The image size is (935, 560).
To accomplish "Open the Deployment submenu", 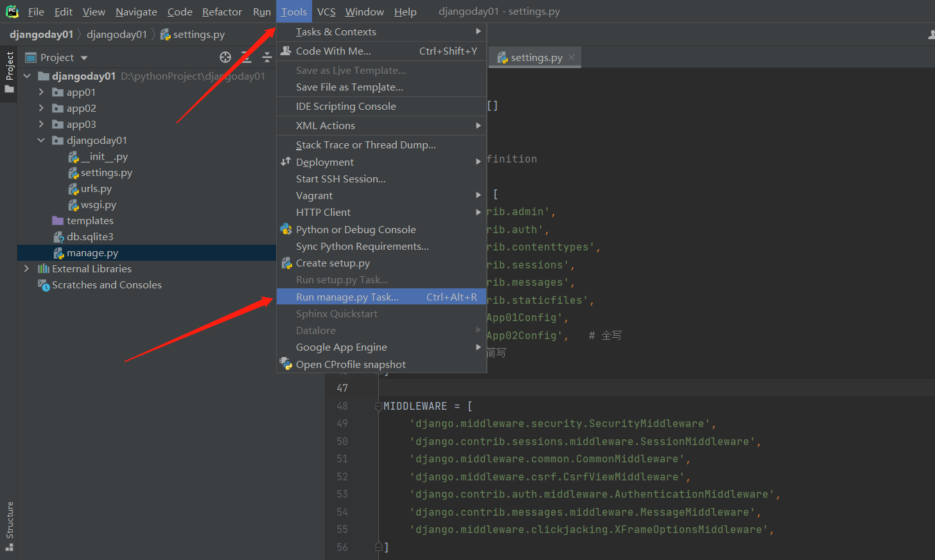I will [381, 162].
